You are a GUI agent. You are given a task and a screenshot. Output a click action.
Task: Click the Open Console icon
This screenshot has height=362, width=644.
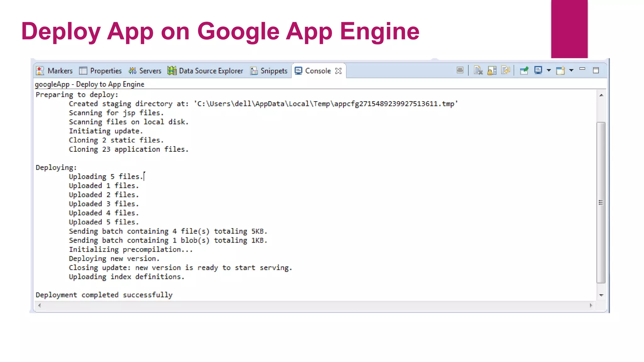[x=560, y=70]
